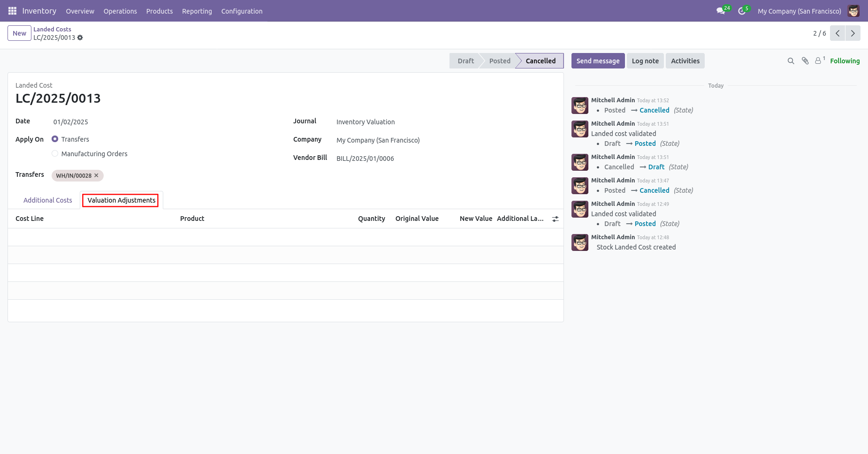Click the Inventory app title

[39, 11]
